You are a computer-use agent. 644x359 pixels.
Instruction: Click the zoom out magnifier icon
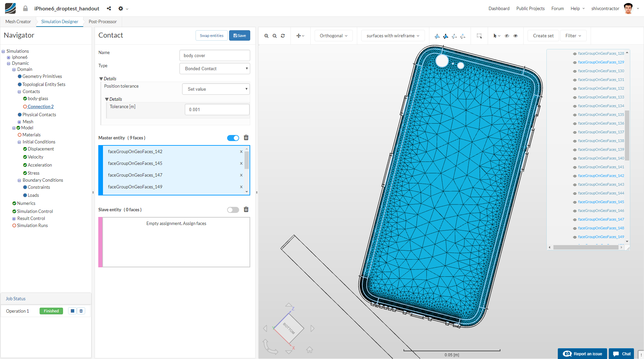[x=275, y=36]
